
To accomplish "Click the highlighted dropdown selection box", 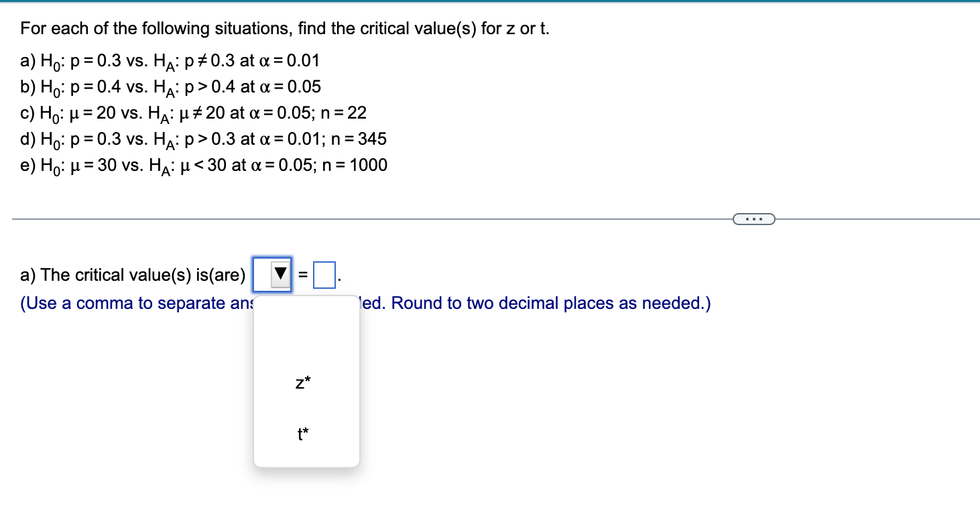I will pos(271,273).
